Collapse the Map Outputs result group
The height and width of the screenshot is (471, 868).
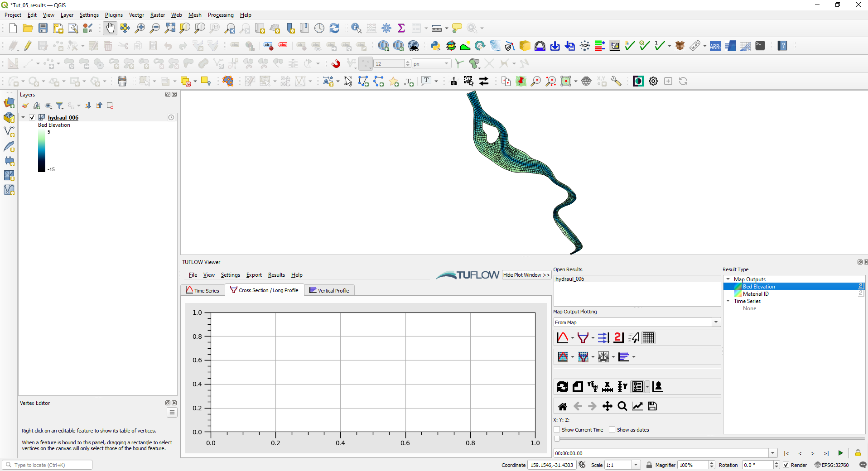click(x=728, y=279)
